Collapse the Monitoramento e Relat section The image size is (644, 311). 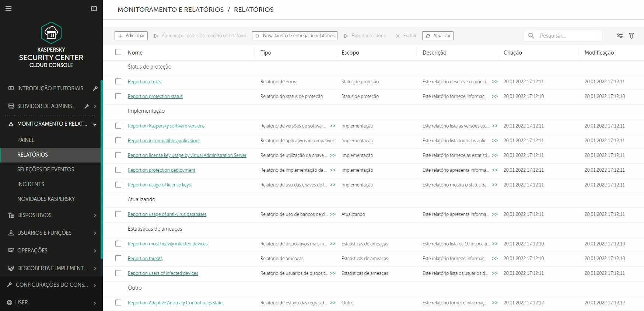click(x=95, y=124)
